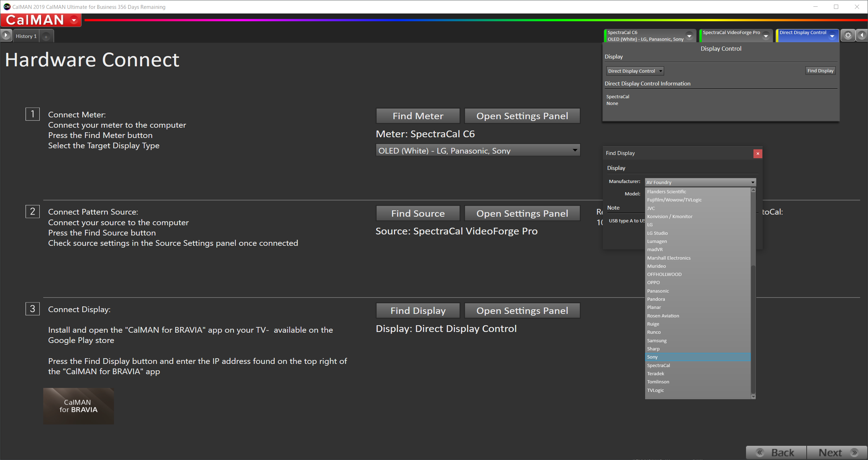Select Fujifilm/Wowow/TVLogic manufacturer

pyautogui.click(x=698, y=200)
